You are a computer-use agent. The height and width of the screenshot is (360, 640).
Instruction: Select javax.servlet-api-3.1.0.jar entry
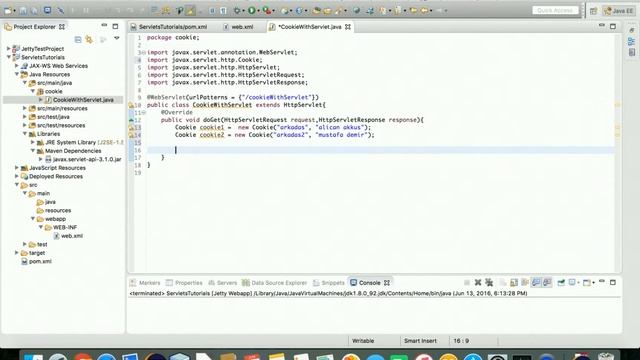pos(87,160)
